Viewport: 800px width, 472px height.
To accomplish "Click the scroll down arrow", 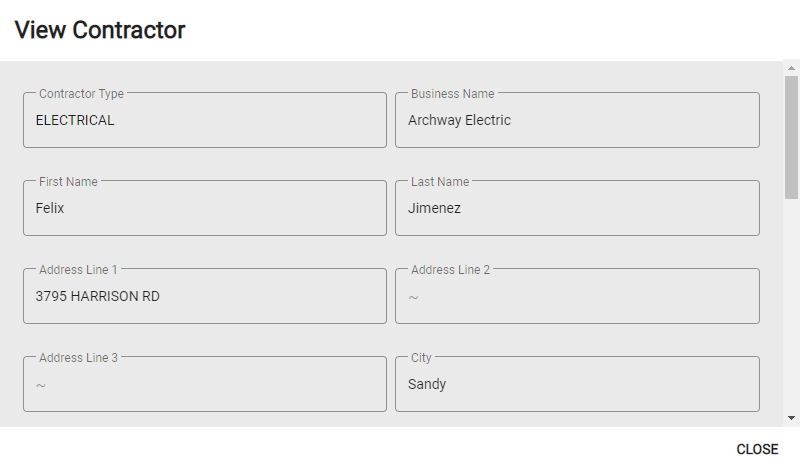I will click(x=792, y=418).
